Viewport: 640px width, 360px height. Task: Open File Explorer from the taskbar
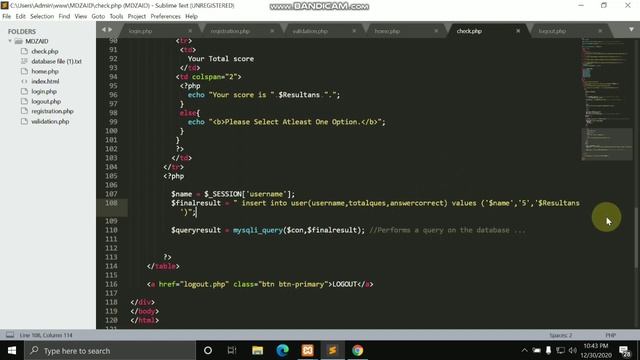coord(257,350)
